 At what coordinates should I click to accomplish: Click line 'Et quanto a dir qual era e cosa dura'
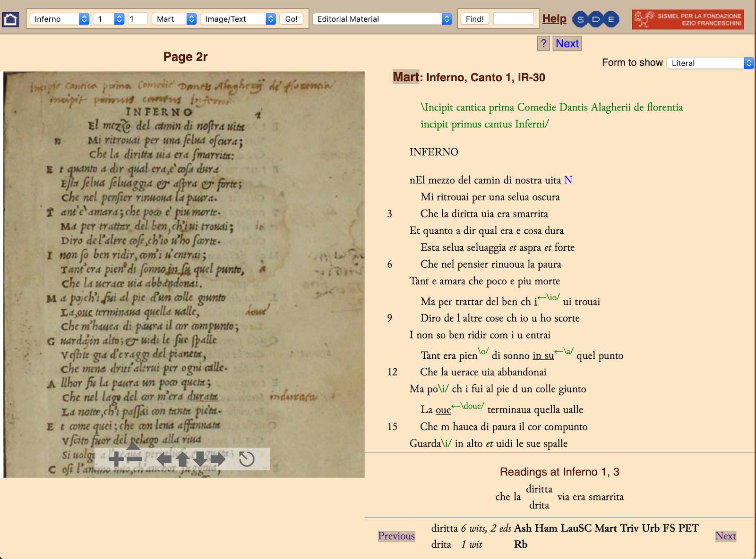click(487, 230)
